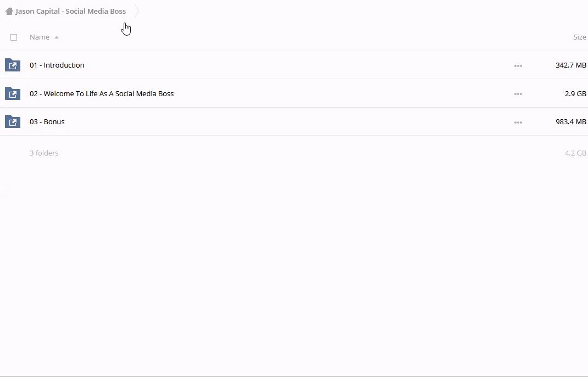Open the 03 - Bonus folder name
Image resolution: width=588 pixels, height=377 pixels.
tap(47, 122)
